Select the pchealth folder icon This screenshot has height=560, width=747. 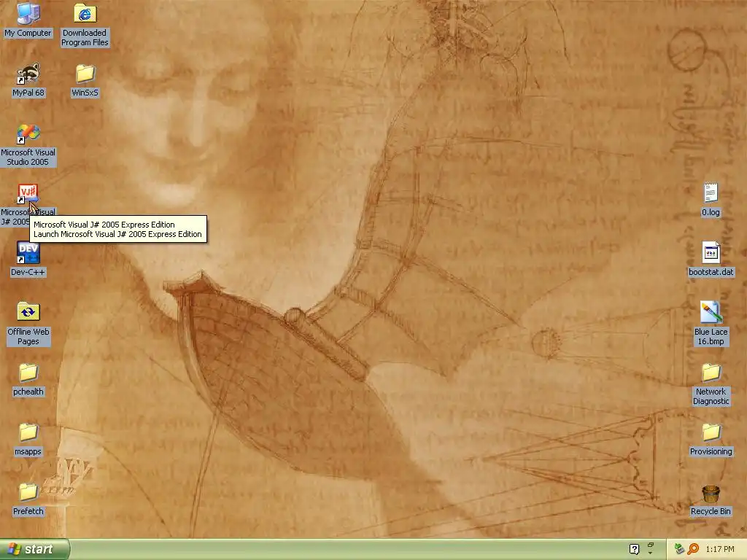click(28, 373)
